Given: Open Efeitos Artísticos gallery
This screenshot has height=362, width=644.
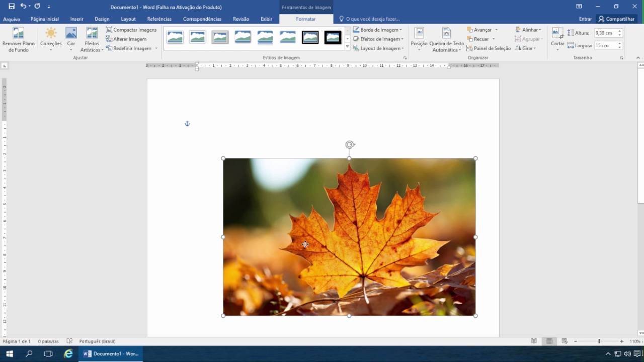Looking at the screenshot, I should (92, 40).
